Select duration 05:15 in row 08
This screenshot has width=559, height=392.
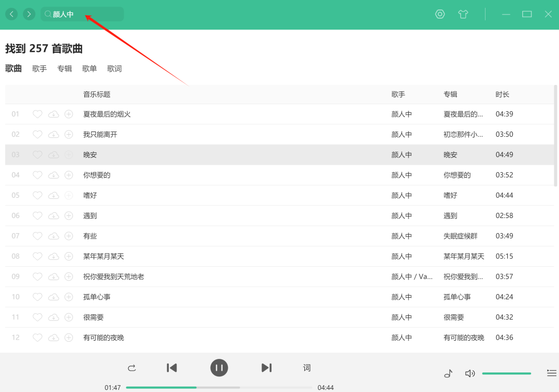coord(504,256)
